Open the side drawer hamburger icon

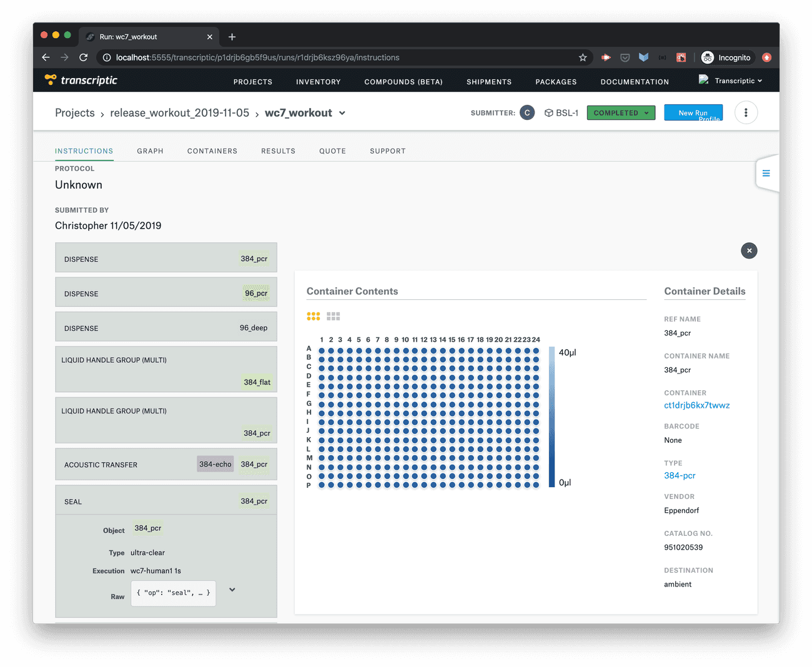click(766, 173)
